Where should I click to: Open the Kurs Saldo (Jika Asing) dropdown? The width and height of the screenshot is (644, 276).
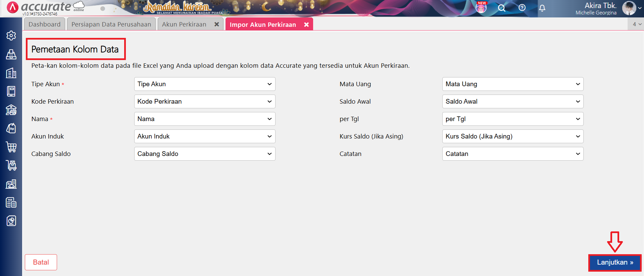tap(512, 136)
